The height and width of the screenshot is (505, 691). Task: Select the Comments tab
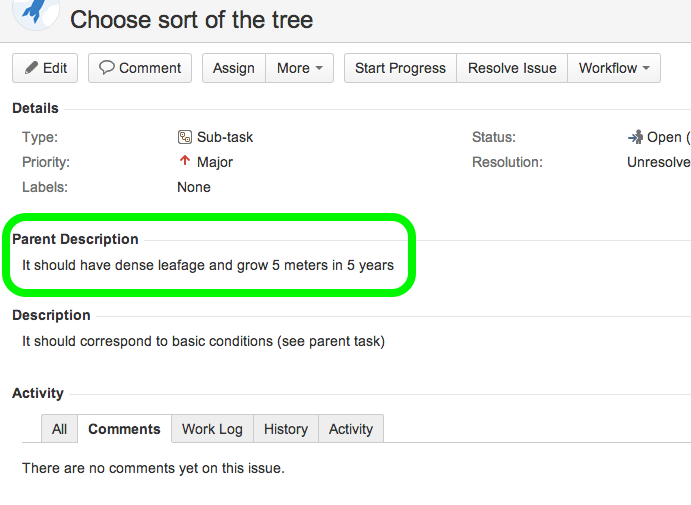coord(124,429)
